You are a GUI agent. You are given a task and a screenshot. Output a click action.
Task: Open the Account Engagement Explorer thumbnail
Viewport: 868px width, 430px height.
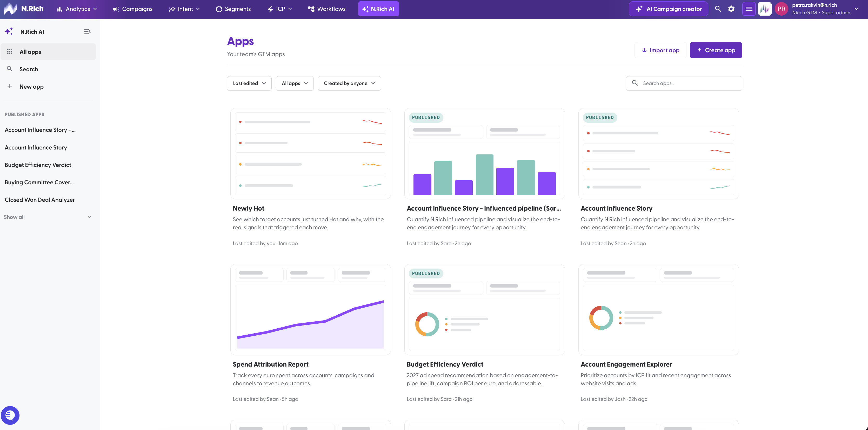658,309
